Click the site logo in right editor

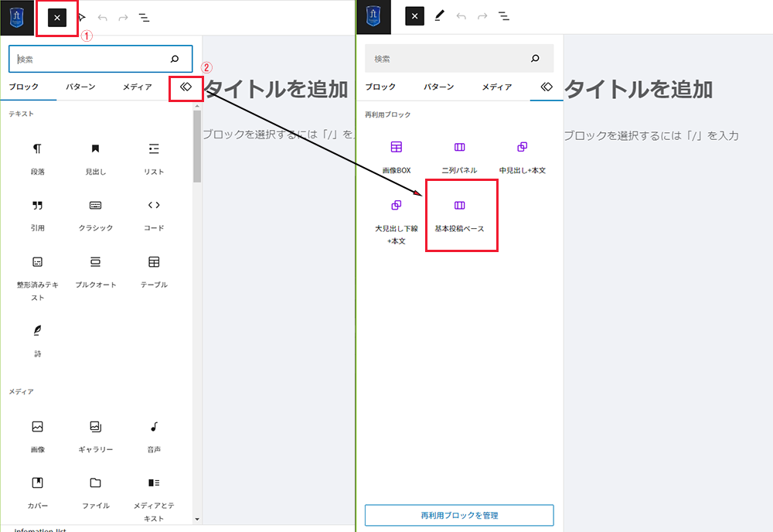pos(373,16)
